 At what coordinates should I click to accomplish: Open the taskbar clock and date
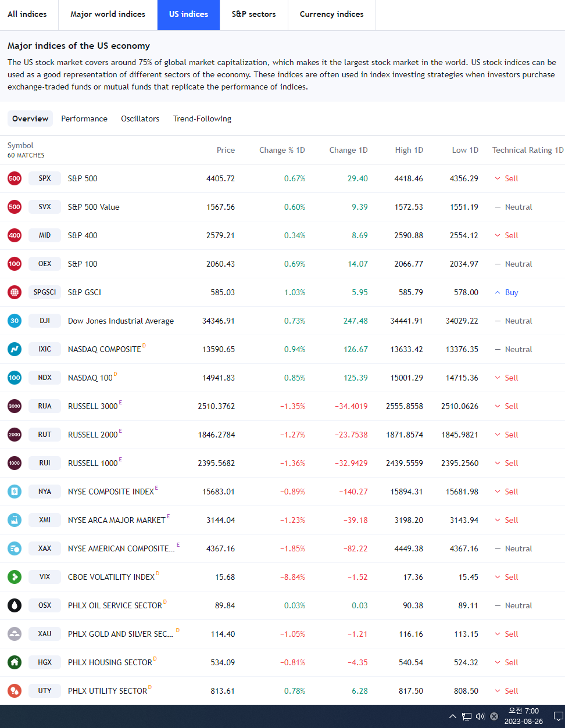click(x=523, y=716)
